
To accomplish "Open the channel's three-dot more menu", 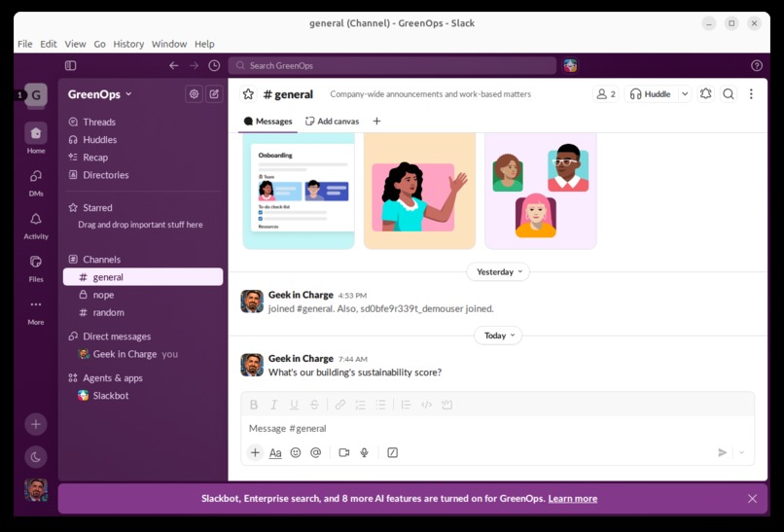I will coord(751,94).
